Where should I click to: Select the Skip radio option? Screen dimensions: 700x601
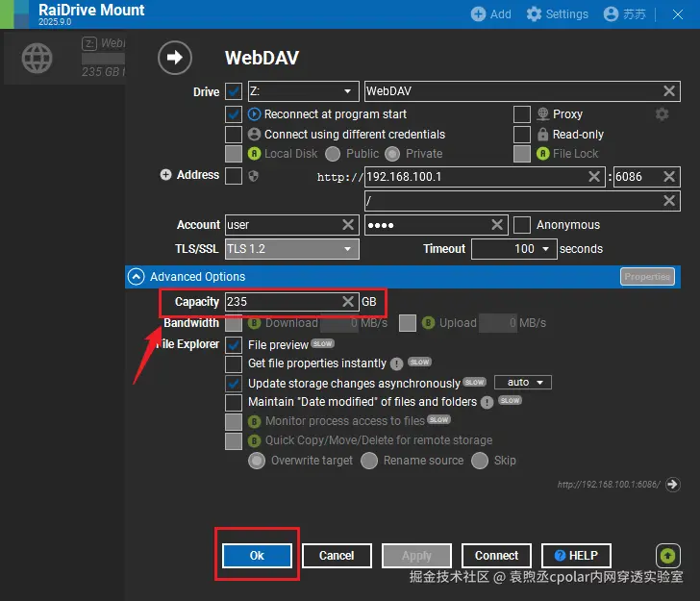pyautogui.click(x=480, y=461)
